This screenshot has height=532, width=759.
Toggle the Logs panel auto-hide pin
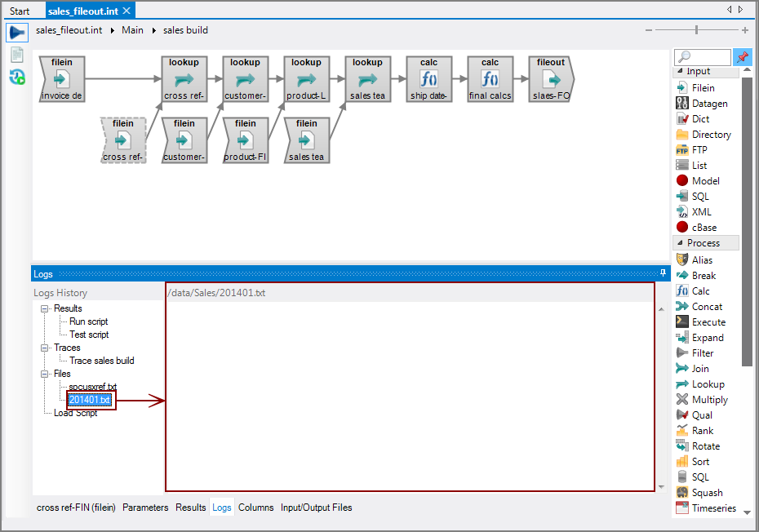(663, 273)
